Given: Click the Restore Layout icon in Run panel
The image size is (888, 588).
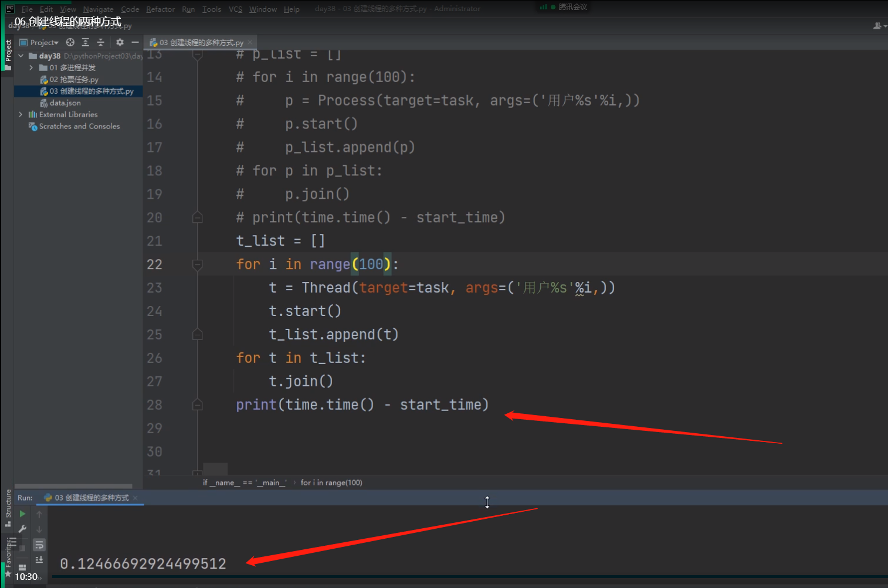Looking at the screenshot, I should [x=22, y=567].
